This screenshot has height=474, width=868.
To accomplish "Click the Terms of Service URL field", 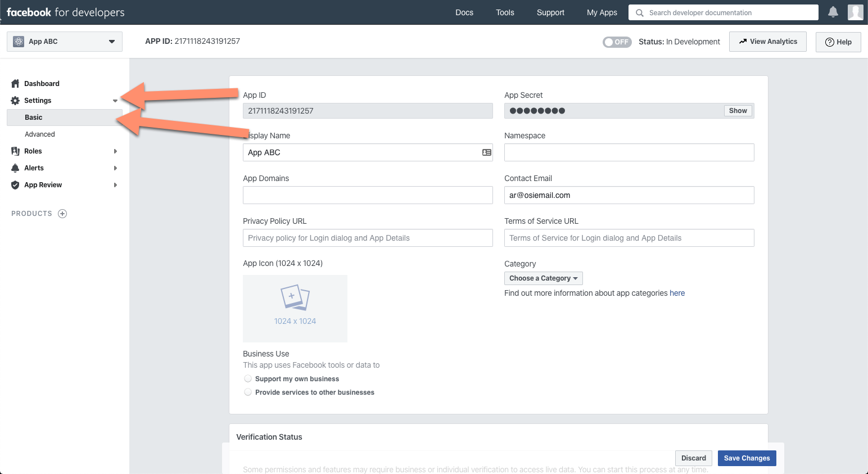I will [629, 238].
